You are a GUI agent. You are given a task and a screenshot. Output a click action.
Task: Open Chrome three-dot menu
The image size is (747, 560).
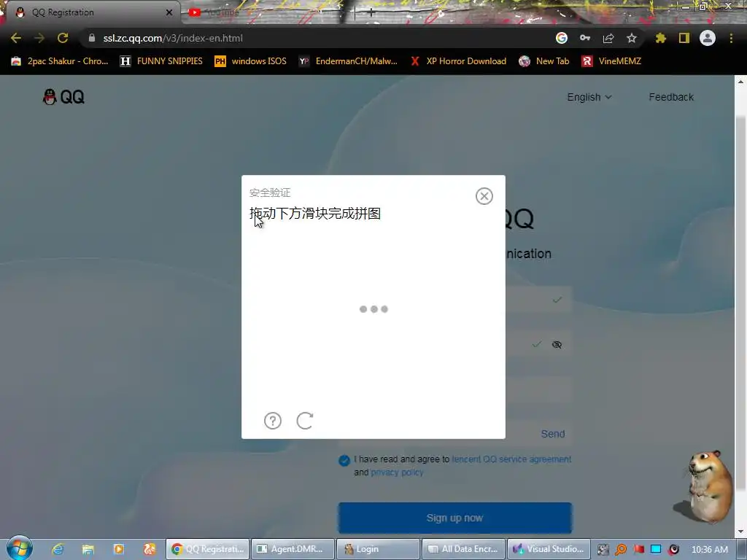point(731,38)
